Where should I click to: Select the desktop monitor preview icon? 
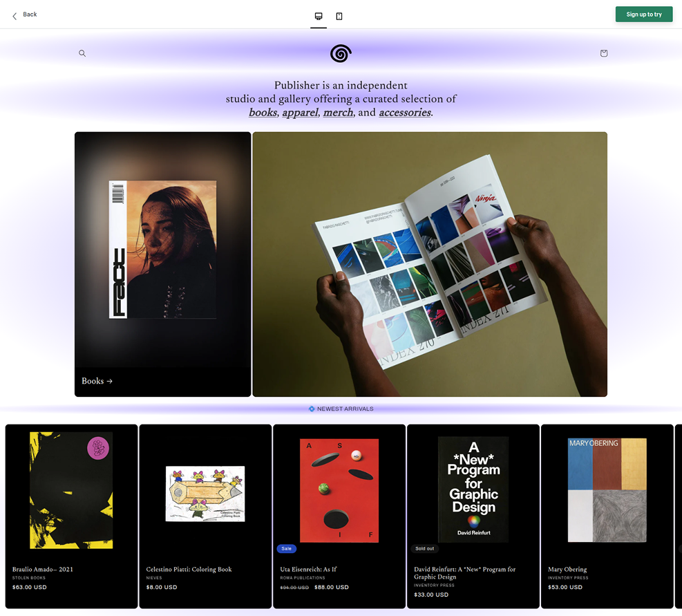coord(319,15)
